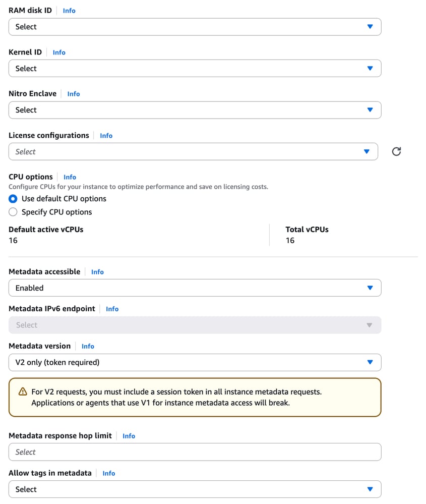Expand the Allow tags in metadata dropdown
This screenshot has height=504, width=426.
click(x=195, y=489)
